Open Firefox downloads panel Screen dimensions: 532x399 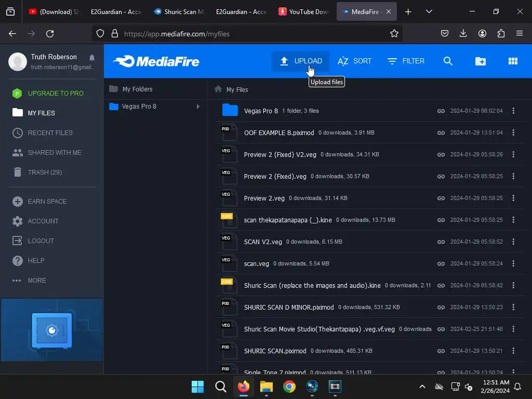[x=463, y=33]
